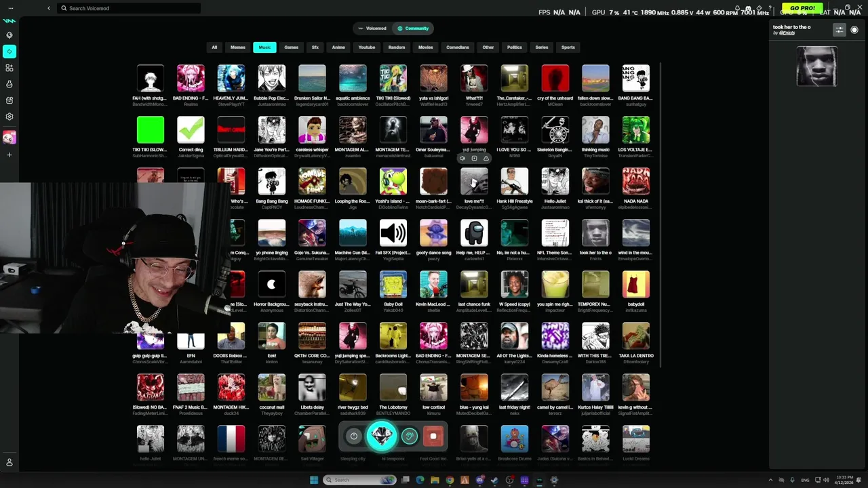Select the Random category filter
Viewport: 868px width, 488px height.
tap(397, 47)
